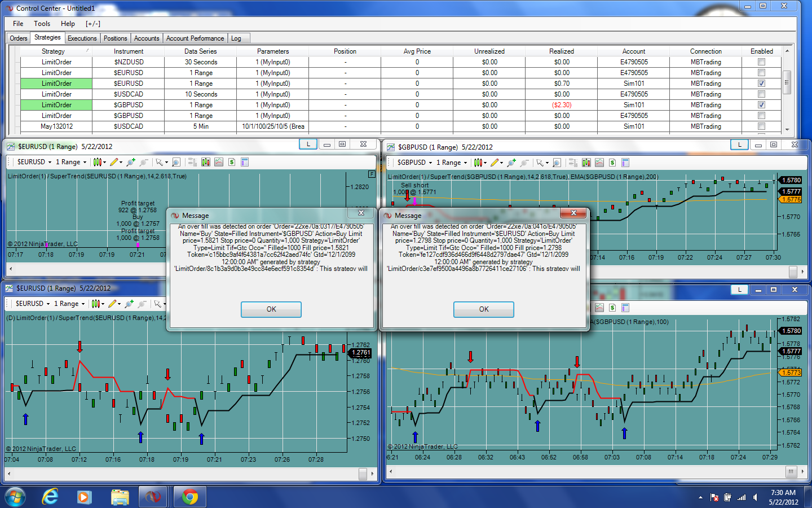
Task: Click zoom in icon in top GBPUSD chart
Action: 511,163
